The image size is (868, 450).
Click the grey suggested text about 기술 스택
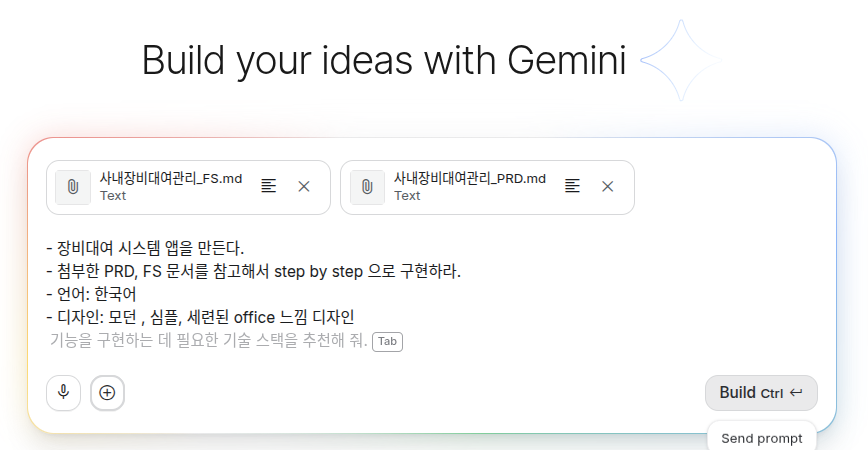[x=209, y=340]
